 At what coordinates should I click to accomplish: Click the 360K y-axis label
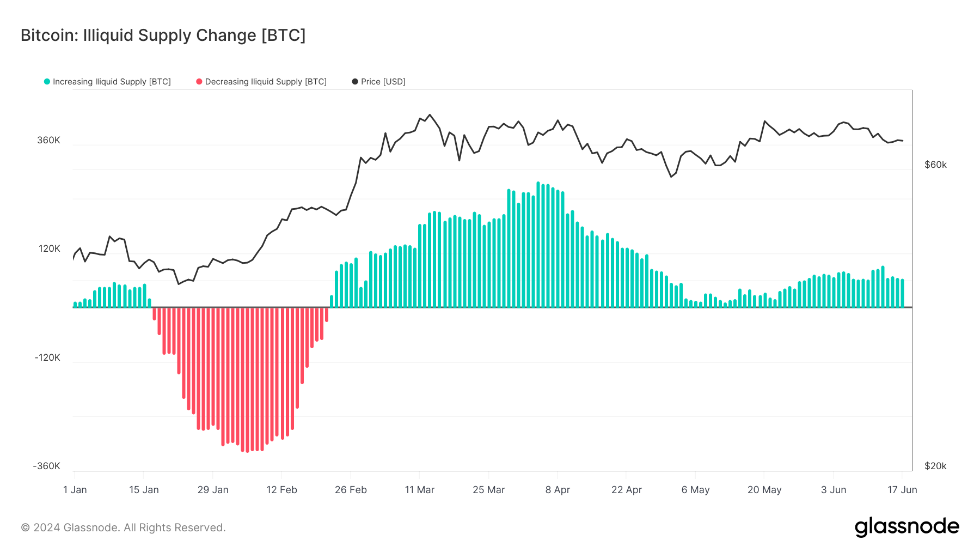(48, 140)
